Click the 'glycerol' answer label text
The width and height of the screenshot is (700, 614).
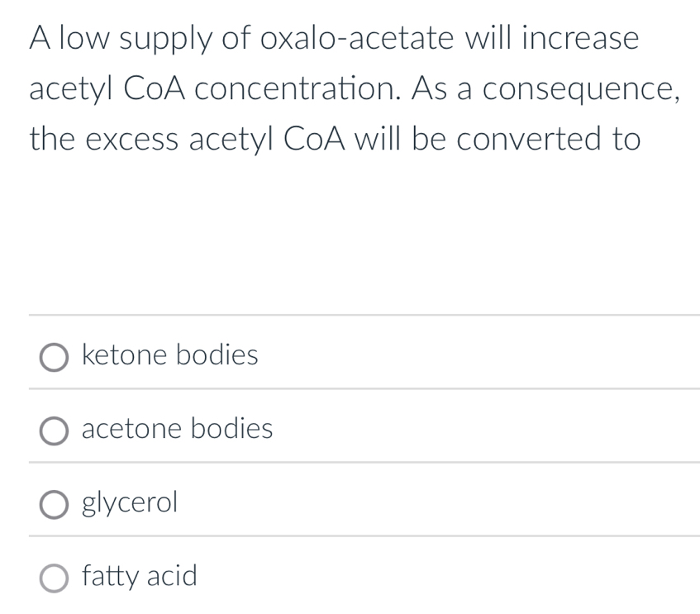coord(130,502)
